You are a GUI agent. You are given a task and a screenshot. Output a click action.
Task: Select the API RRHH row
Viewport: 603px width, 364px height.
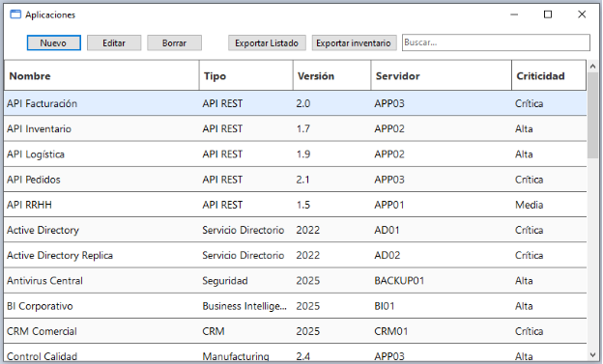296,205
